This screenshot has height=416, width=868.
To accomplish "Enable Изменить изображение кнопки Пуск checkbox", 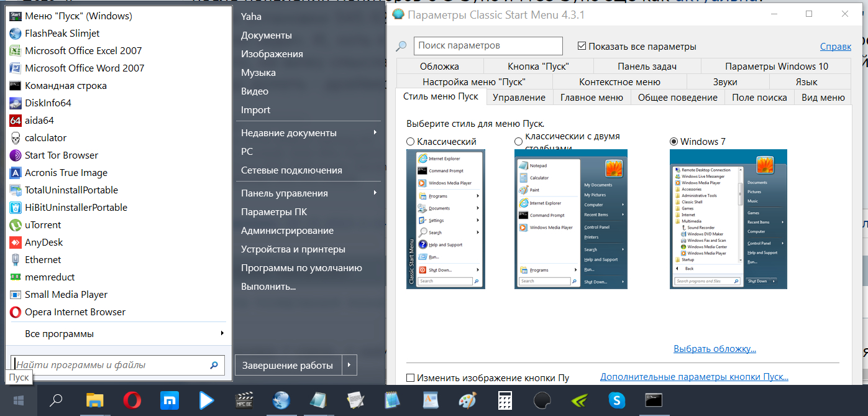I will [410, 377].
